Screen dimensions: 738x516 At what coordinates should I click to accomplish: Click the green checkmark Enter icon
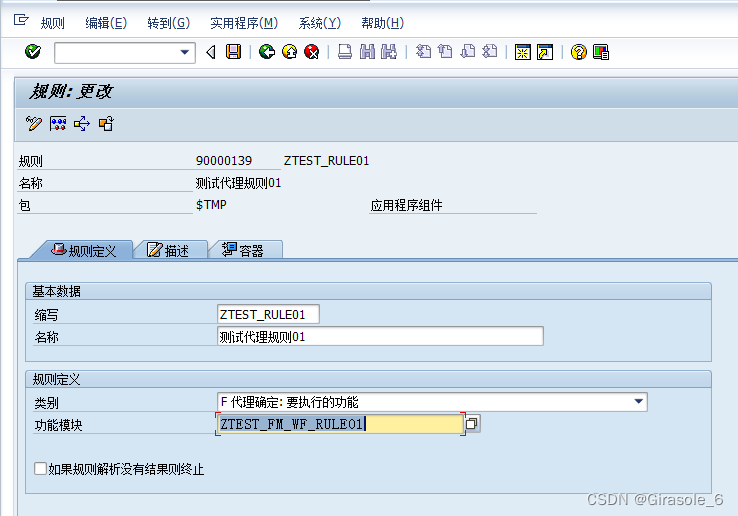32,52
